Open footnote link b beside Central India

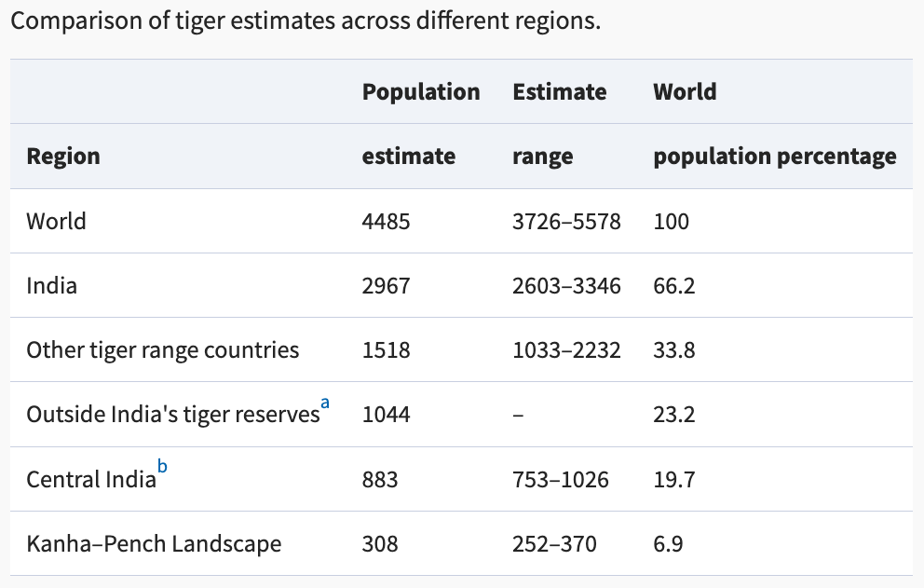click(162, 467)
